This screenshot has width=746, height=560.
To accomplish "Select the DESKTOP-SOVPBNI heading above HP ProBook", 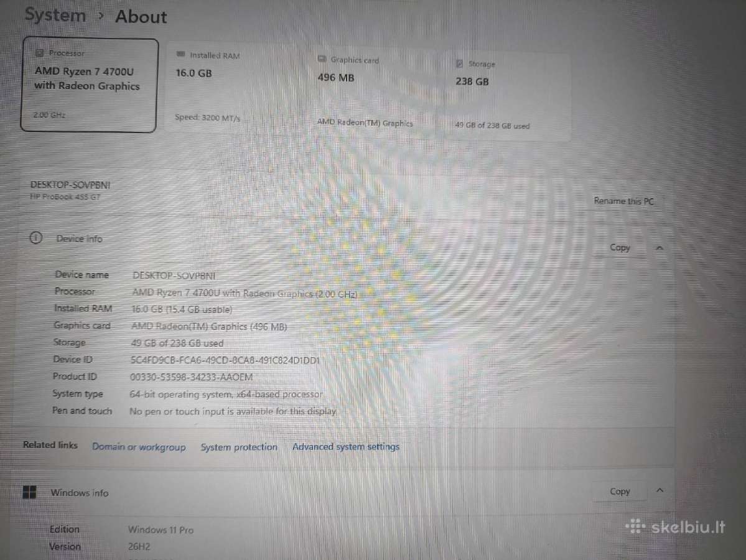I will 70,185.
